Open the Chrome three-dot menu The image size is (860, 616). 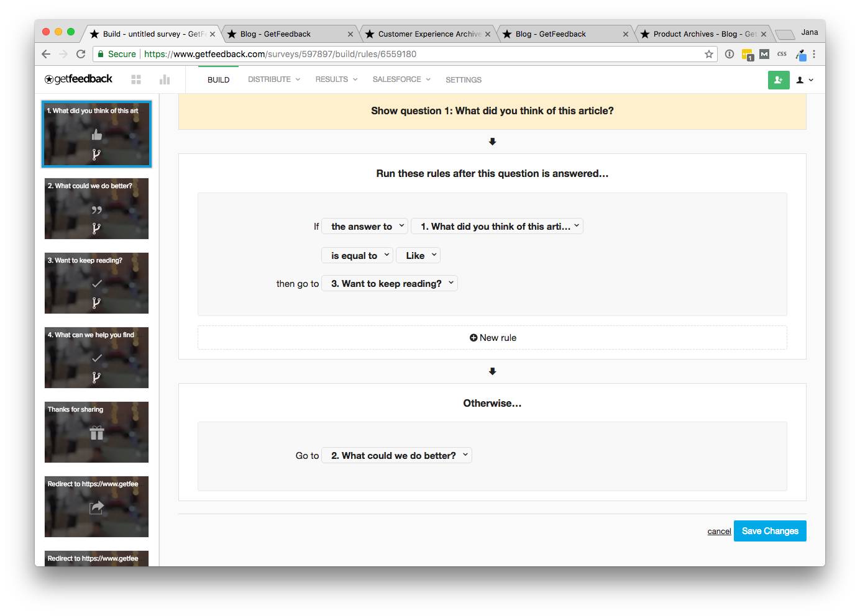pos(814,54)
